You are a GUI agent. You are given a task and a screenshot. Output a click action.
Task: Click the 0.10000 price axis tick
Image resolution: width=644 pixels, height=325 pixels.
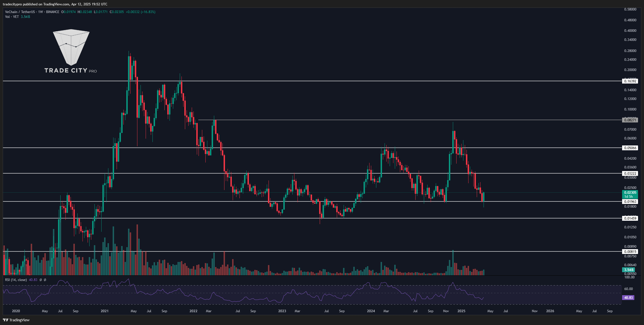tap(630, 109)
